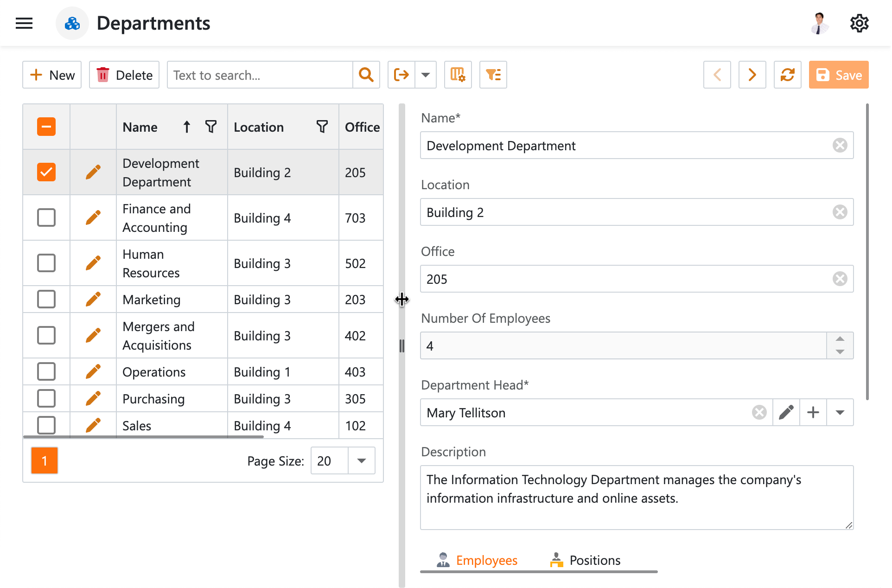Open the filter icon on Name column
The height and width of the screenshot is (588, 892).
pos(211,127)
